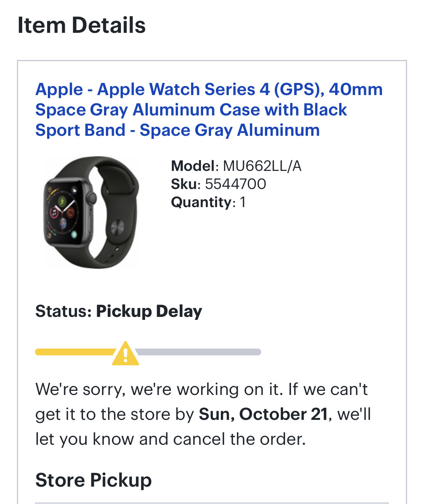This screenshot has width=424, height=504.
Task: Click the divider line below Store Pickup
Action: click(x=212, y=502)
